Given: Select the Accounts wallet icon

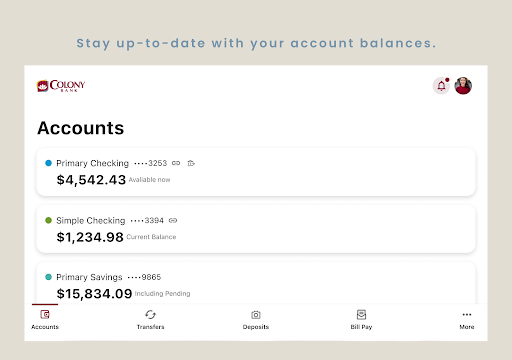Looking at the screenshot, I should click(45, 314).
